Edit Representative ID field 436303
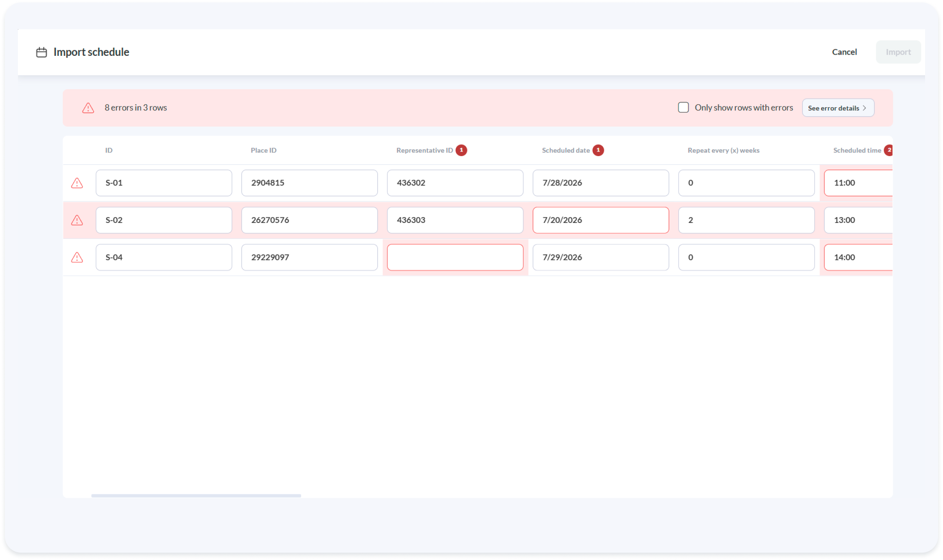 (455, 220)
